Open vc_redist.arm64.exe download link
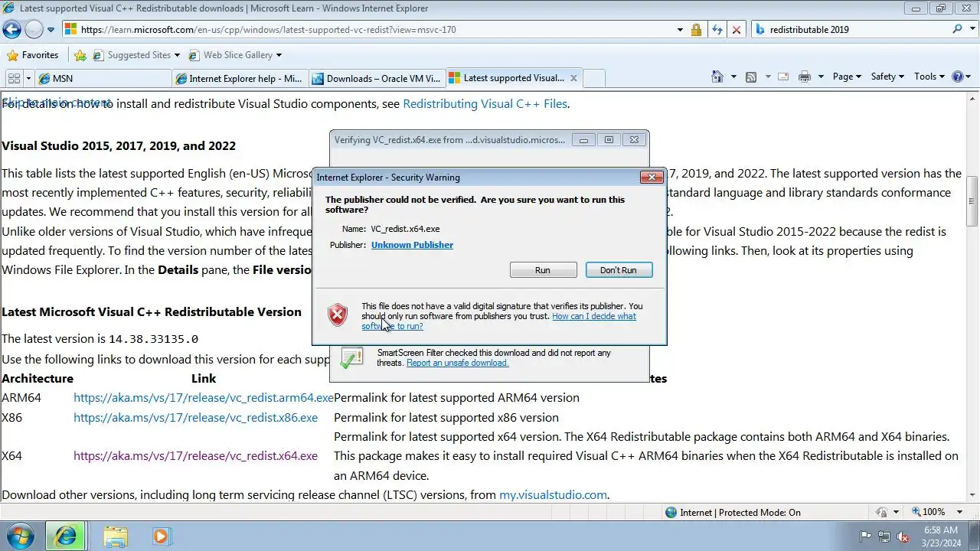 point(203,398)
